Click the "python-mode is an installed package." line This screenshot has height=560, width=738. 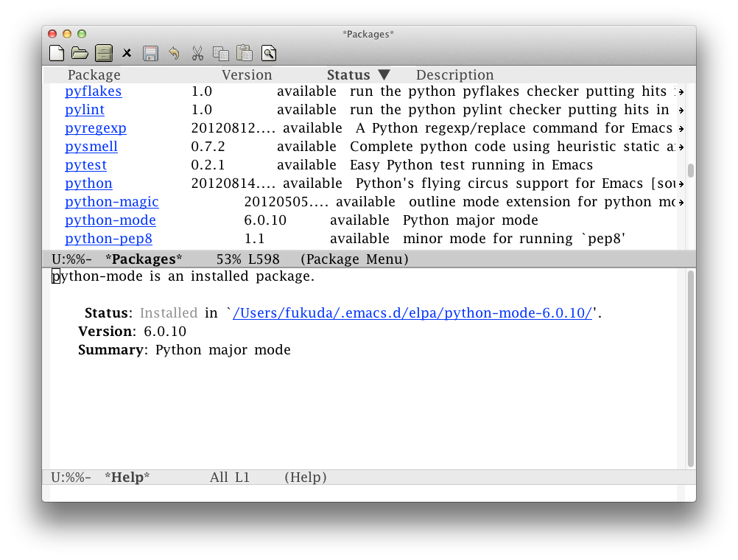click(x=183, y=276)
